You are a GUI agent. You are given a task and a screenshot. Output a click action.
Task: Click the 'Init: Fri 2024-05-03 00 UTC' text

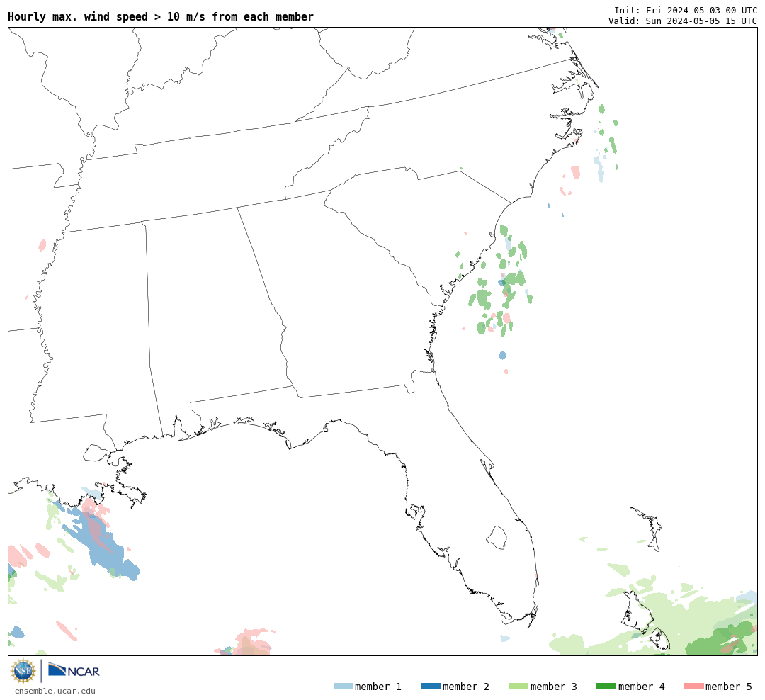(686, 10)
